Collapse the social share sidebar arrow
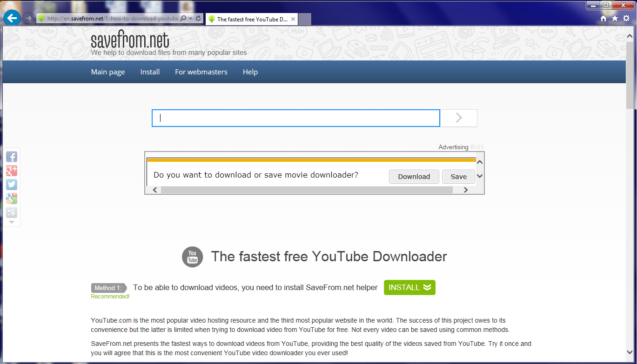Image resolution: width=637 pixels, height=364 pixels. click(x=12, y=223)
